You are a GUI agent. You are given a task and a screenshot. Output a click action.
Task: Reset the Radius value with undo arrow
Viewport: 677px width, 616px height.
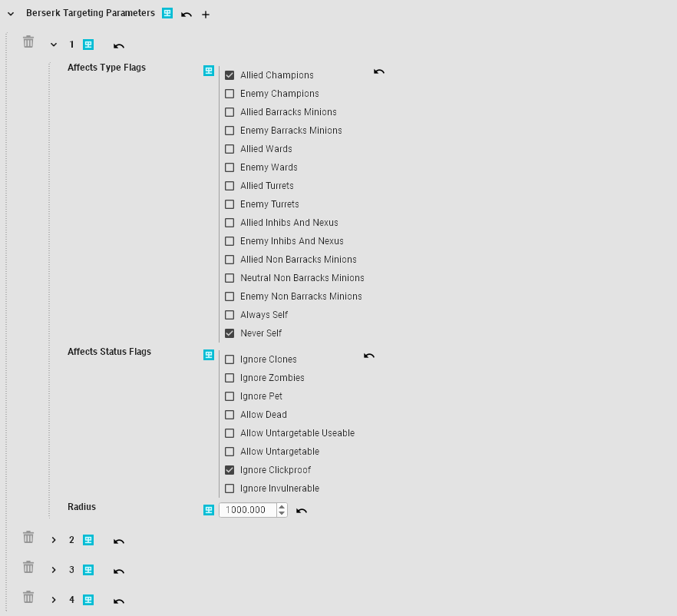pyautogui.click(x=302, y=511)
